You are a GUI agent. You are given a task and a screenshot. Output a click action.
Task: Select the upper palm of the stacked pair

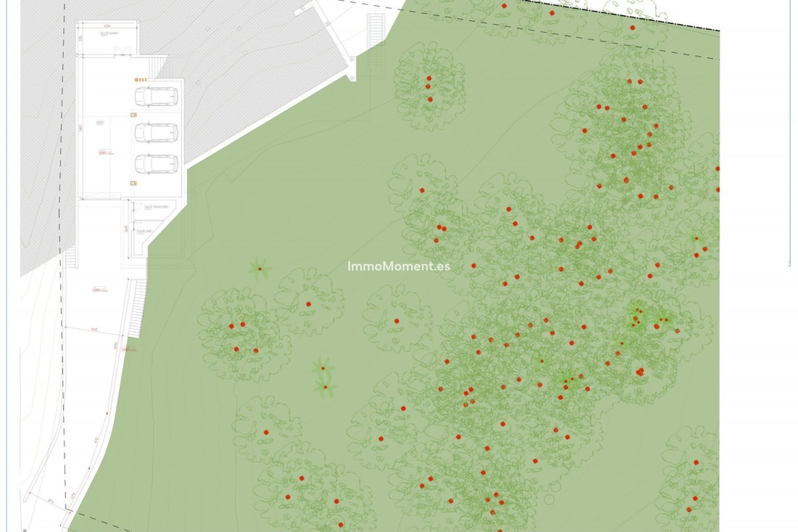[x=323, y=368]
